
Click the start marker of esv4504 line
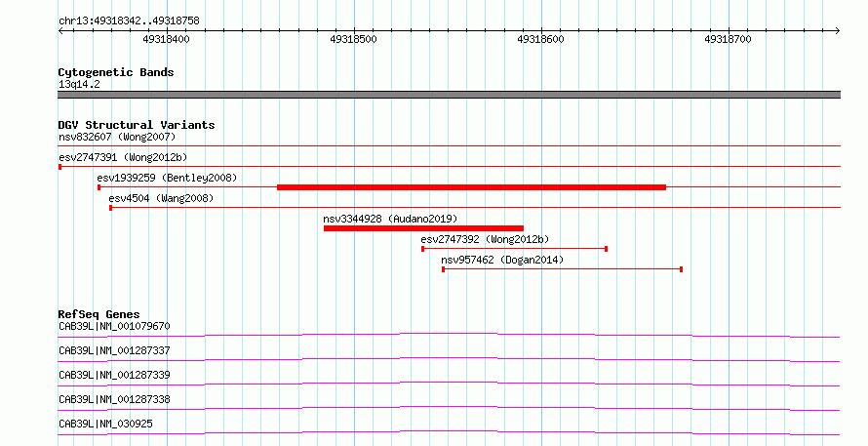(x=111, y=208)
